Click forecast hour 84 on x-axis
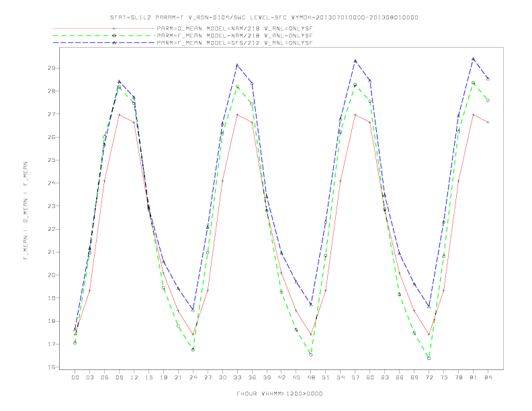 coord(488,377)
